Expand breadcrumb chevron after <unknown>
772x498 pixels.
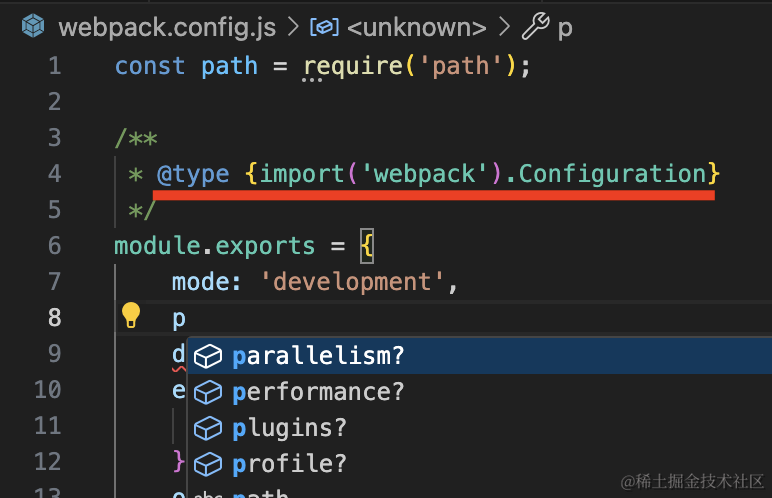coord(504,27)
